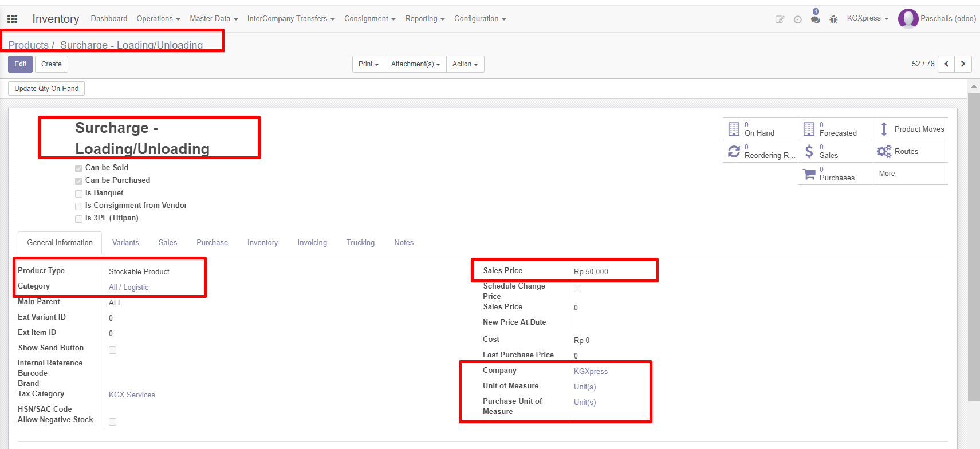Screen dimensions: 980x449
Task: Expand the Reporting menu
Action: coord(425,19)
